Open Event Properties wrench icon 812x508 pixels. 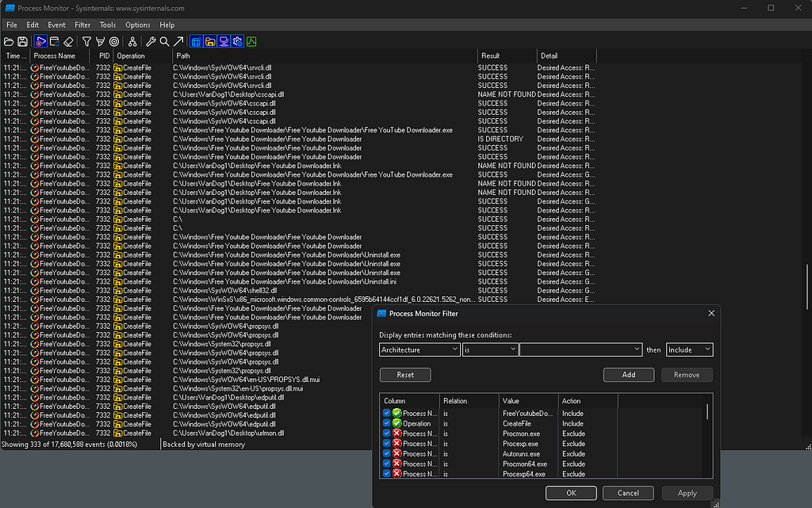[151, 42]
